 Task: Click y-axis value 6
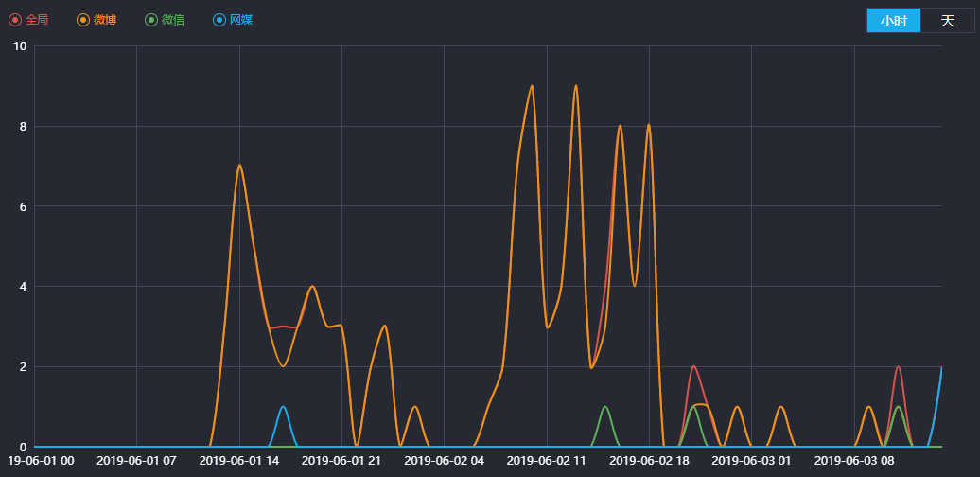23,206
